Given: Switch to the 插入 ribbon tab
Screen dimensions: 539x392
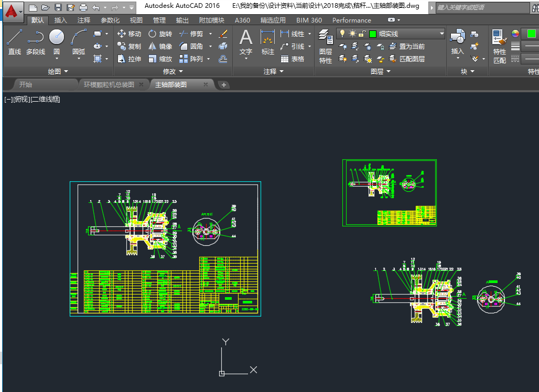Looking at the screenshot, I should [60, 20].
